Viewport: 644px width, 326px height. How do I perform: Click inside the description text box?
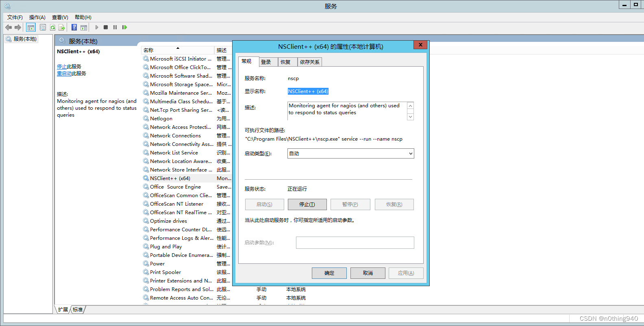(x=347, y=111)
